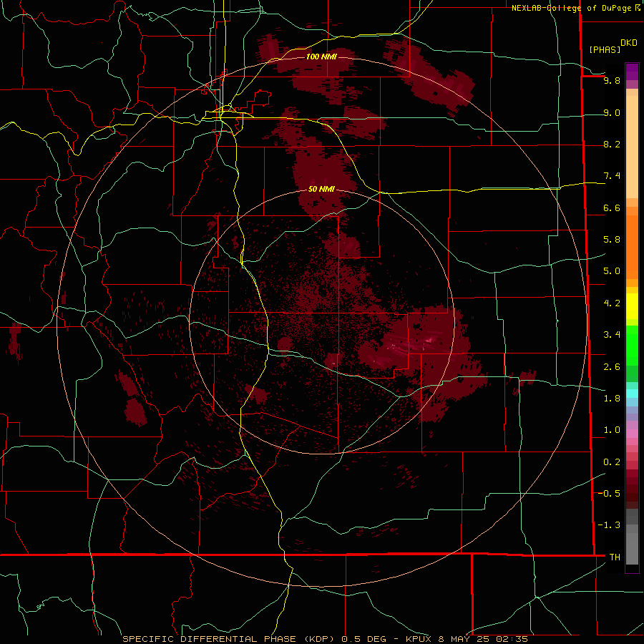Click the purple top segment of color bar
The height and width of the screenshot is (644, 644).
632,72
